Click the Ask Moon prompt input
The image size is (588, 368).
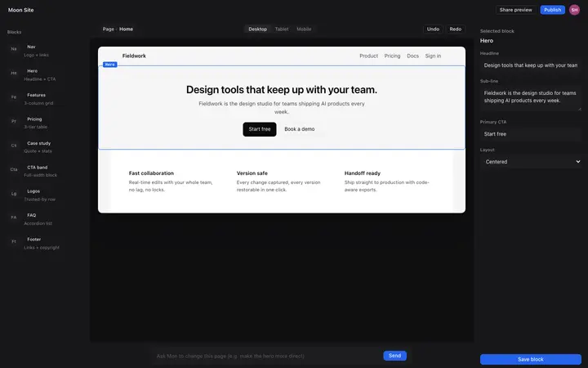pos(267,356)
